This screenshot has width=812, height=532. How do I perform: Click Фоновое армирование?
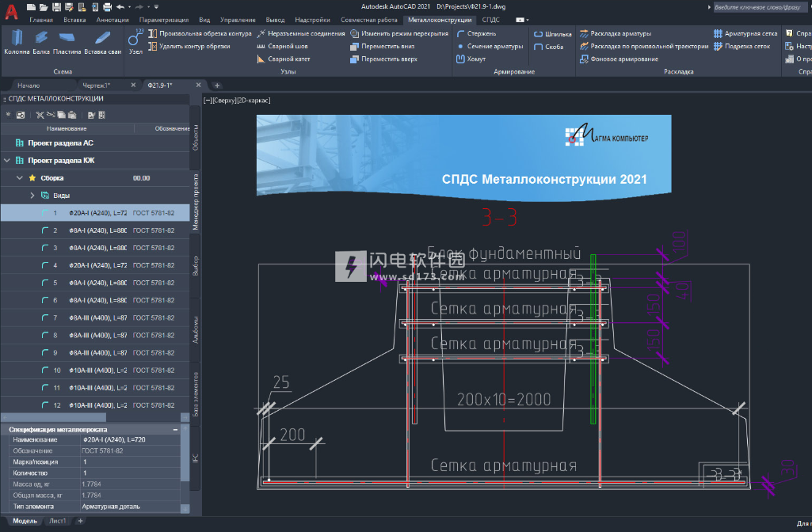(x=619, y=59)
